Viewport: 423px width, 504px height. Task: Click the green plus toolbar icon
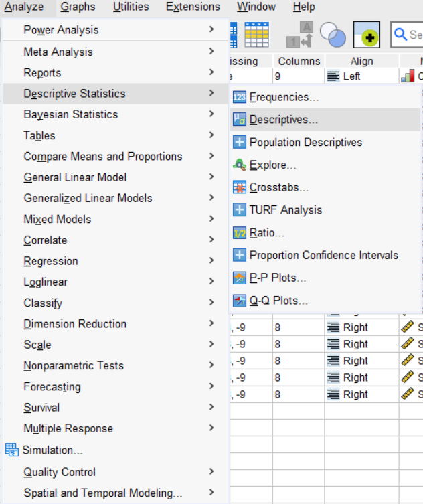point(367,35)
